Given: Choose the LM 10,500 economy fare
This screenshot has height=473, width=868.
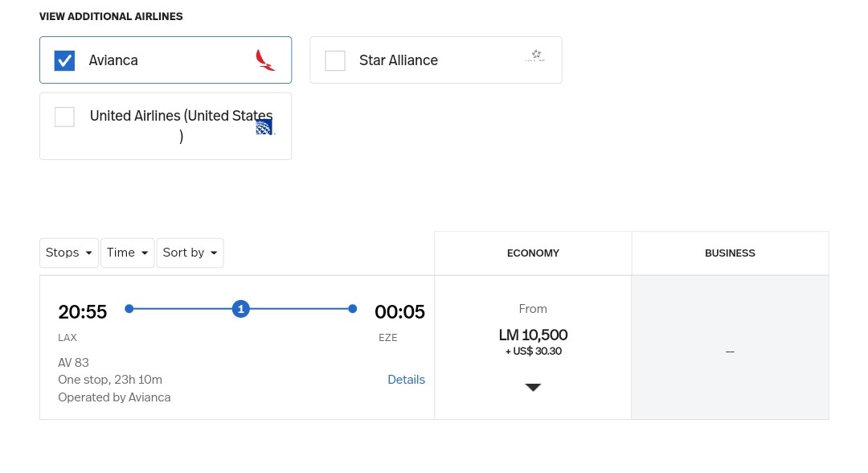Looking at the screenshot, I should tap(533, 335).
